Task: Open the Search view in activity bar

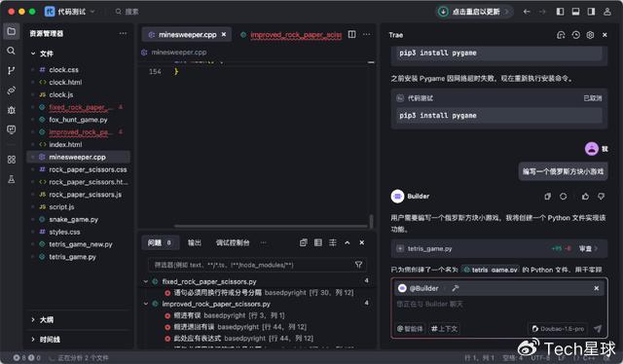Action: pos(11,51)
